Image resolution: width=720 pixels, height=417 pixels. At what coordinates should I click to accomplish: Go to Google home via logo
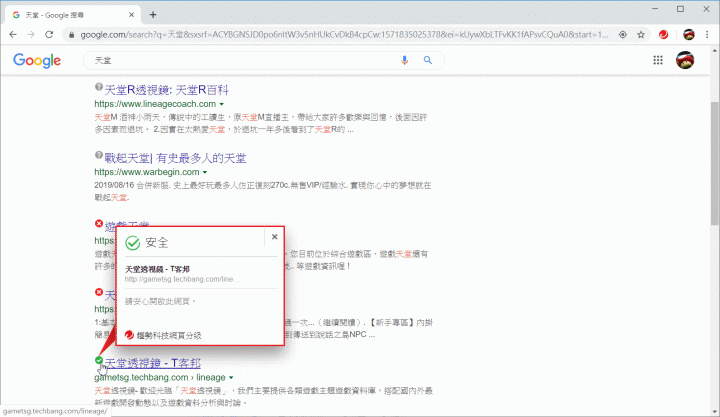pos(37,60)
